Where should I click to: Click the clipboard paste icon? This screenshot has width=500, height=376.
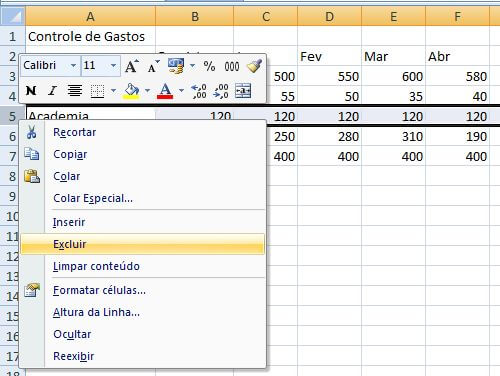pos(32,176)
